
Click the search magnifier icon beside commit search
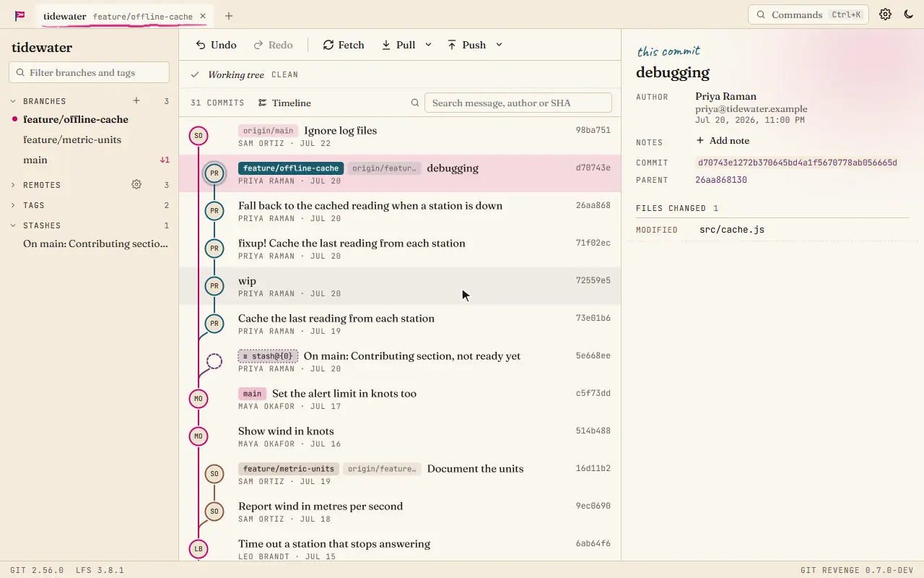click(415, 103)
